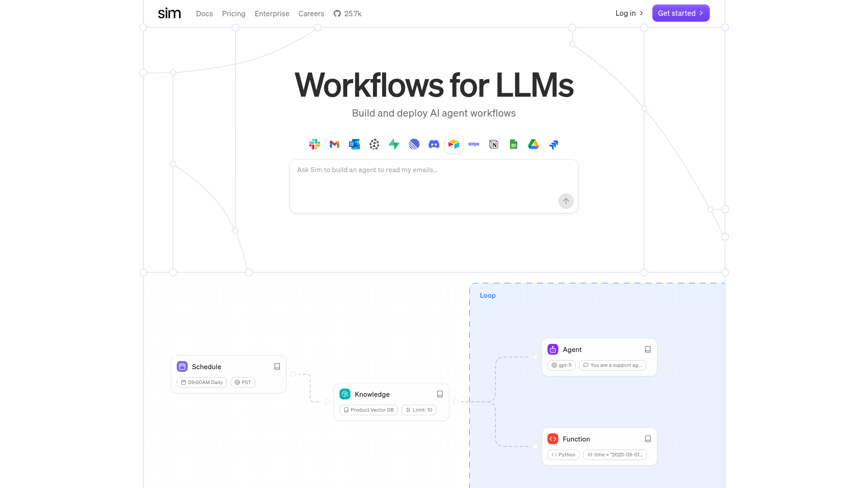Open the Docs page
This screenshot has width=868, height=488.
[204, 14]
